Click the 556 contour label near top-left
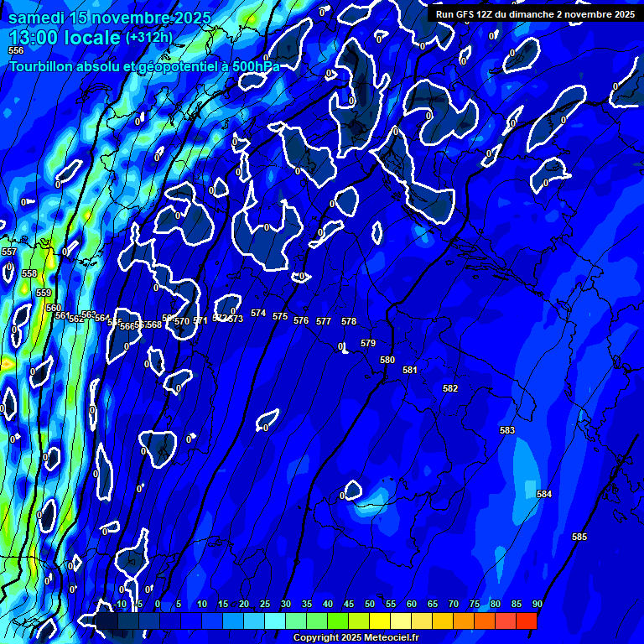This screenshot has width=644, height=644. [16, 51]
